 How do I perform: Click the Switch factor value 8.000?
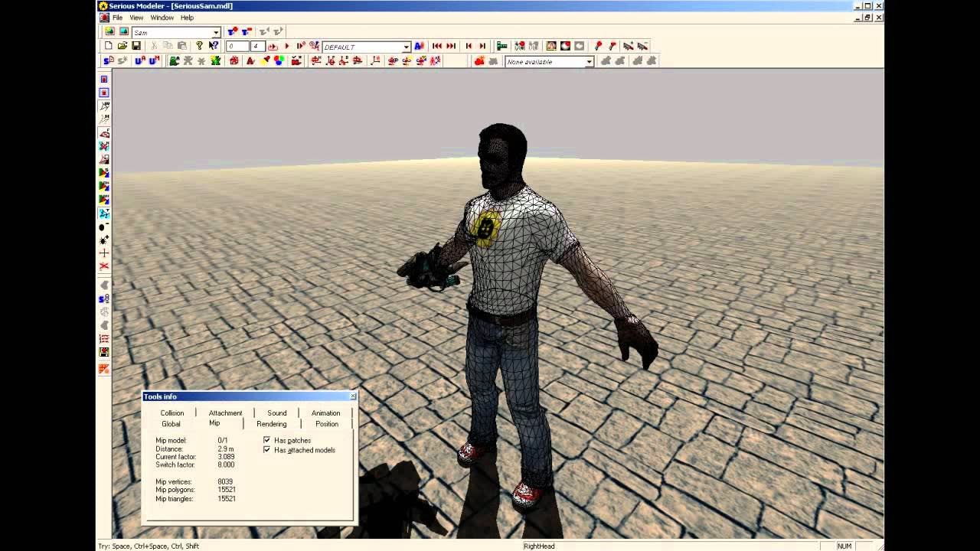226,465
